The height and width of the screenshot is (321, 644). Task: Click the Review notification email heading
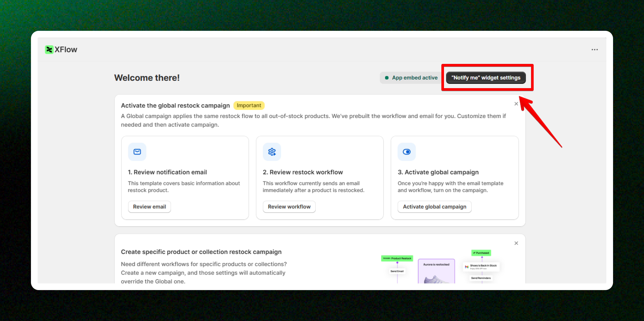[167, 172]
